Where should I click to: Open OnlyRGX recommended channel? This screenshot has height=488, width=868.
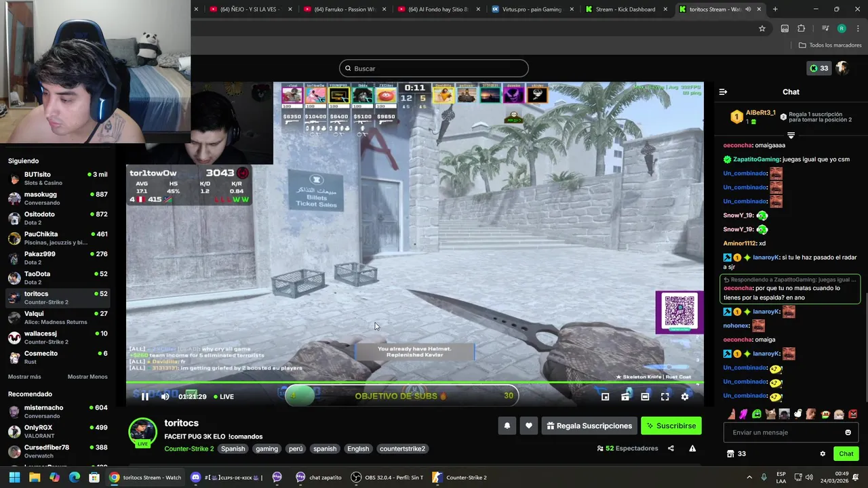coord(58,432)
